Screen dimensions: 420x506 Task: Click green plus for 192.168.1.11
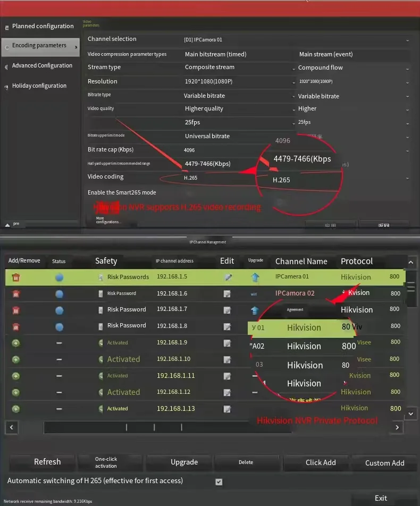(x=16, y=376)
